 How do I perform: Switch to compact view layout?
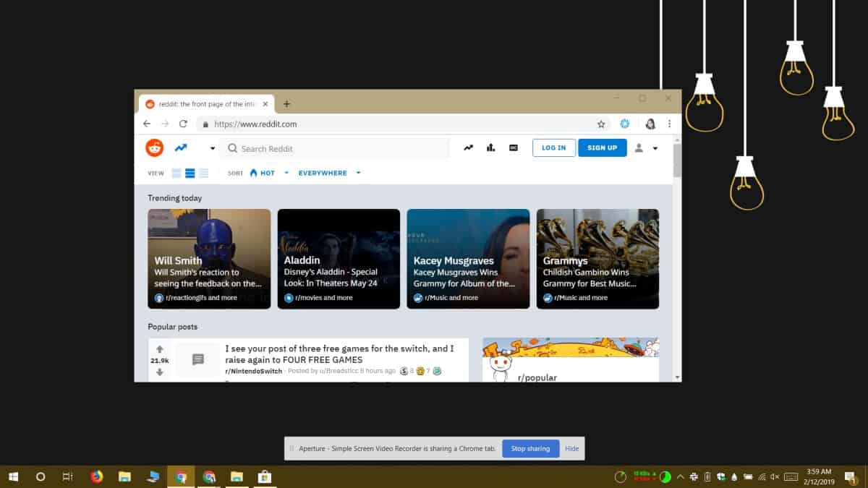(x=203, y=174)
